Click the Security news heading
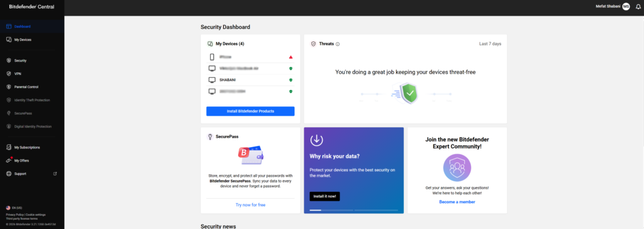 [x=218, y=226]
